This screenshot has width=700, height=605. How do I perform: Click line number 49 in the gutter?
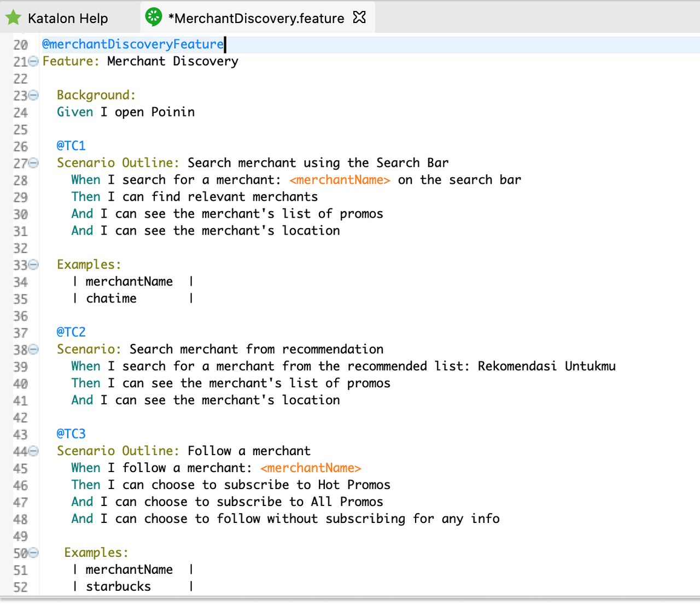20,537
